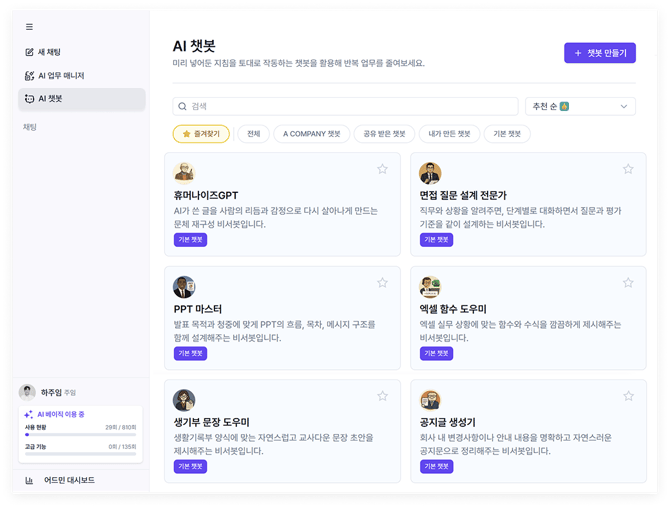Open AI 챗봇 in the sidebar

coord(82,99)
